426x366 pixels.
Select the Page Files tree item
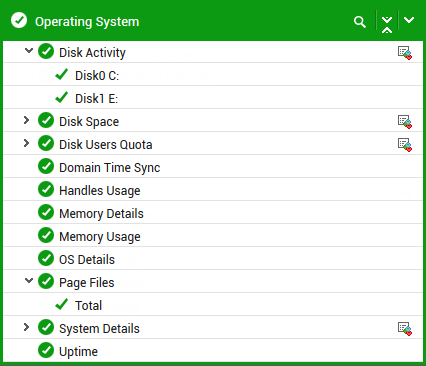tap(87, 283)
